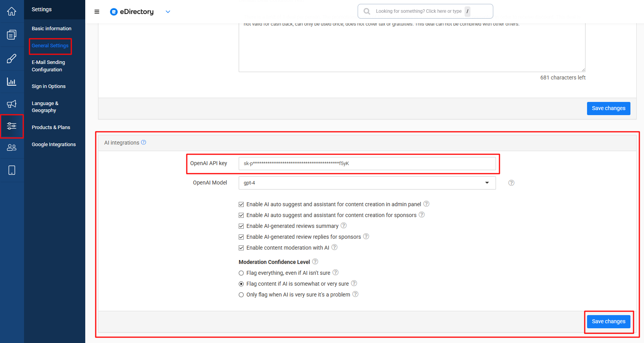
Task: Open the mobile phone sidebar icon
Action: (12, 170)
